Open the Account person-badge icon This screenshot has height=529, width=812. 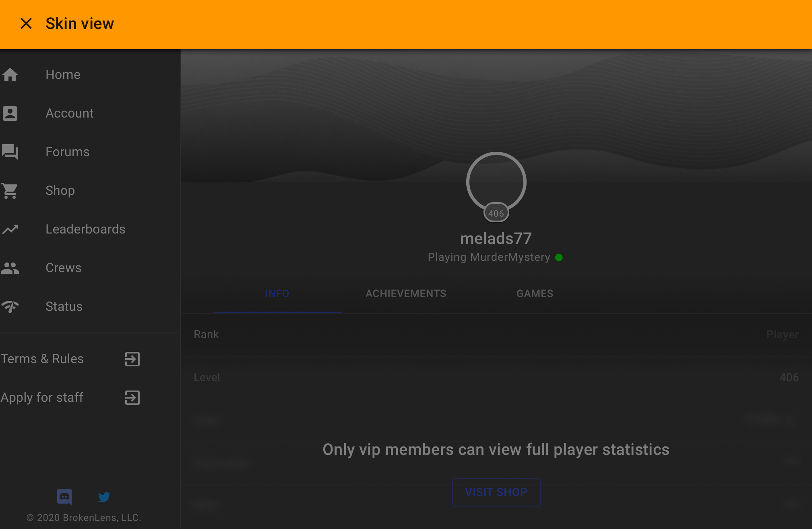10,113
